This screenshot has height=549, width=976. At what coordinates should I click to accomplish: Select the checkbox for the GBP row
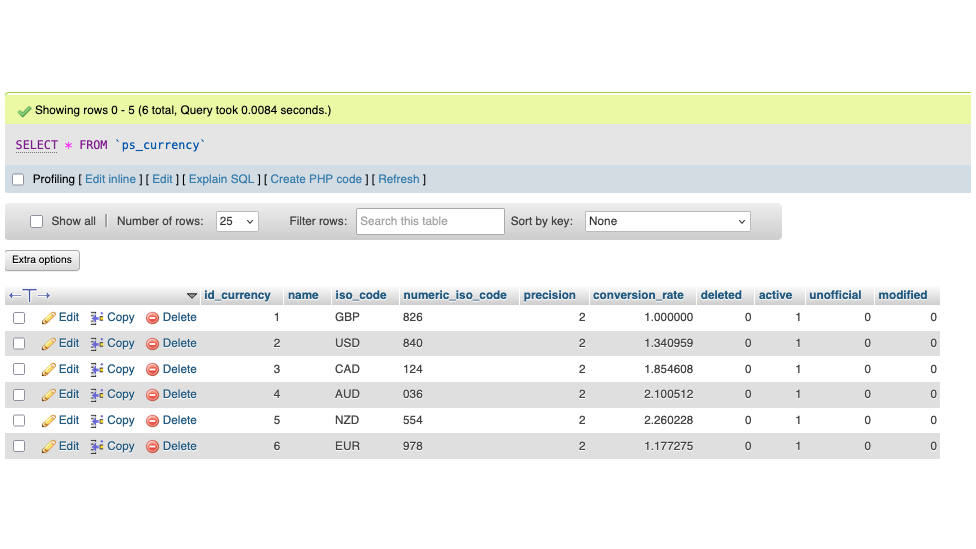click(x=19, y=318)
